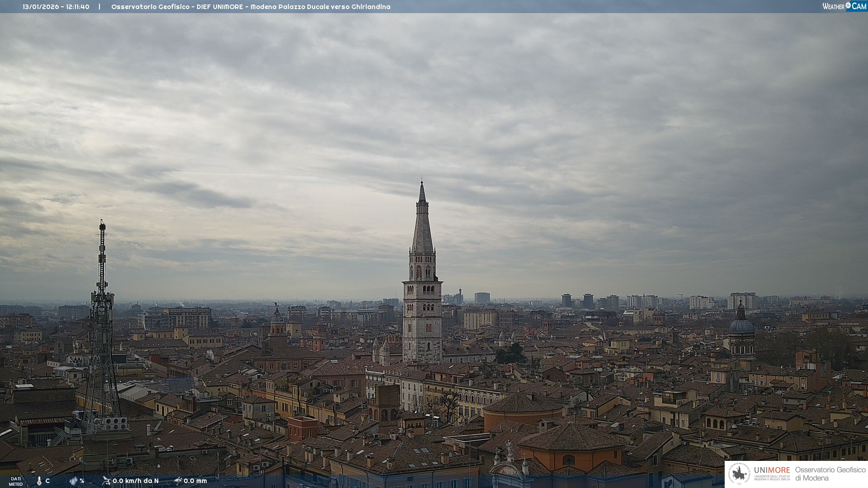The image size is (868, 488).
Task: Click the camera lens in WeatherCam logo
Action: [x=848, y=5]
